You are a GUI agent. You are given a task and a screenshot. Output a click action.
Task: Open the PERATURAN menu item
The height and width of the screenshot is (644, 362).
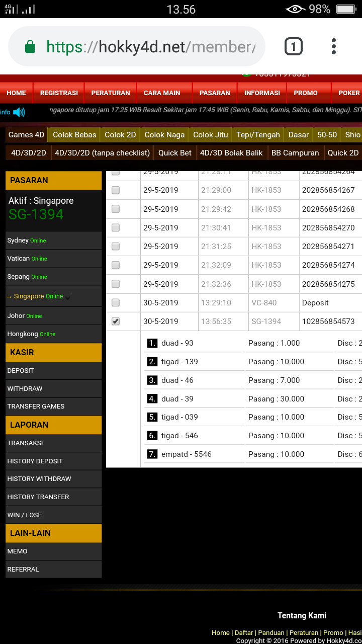tap(111, 93)
